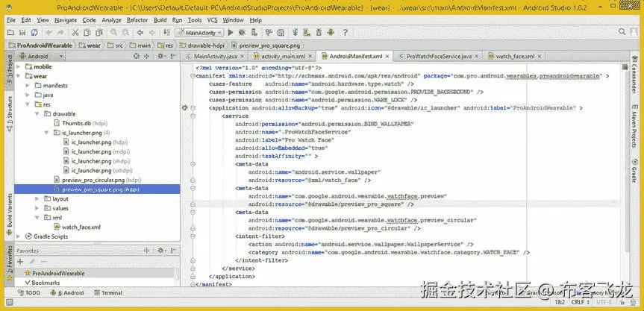644x311 pixels.
Task: Expand the java folder
Action: click(x=28, y=95)
